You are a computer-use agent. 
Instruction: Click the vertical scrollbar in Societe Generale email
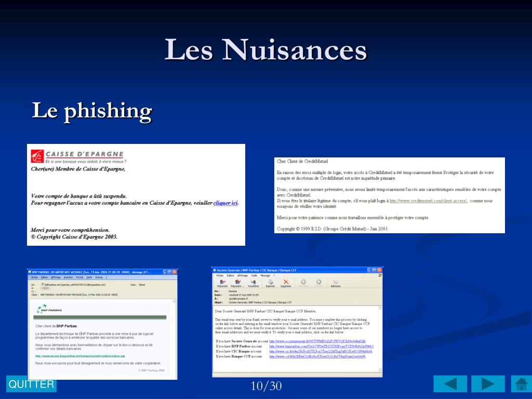tap(380, 339)
